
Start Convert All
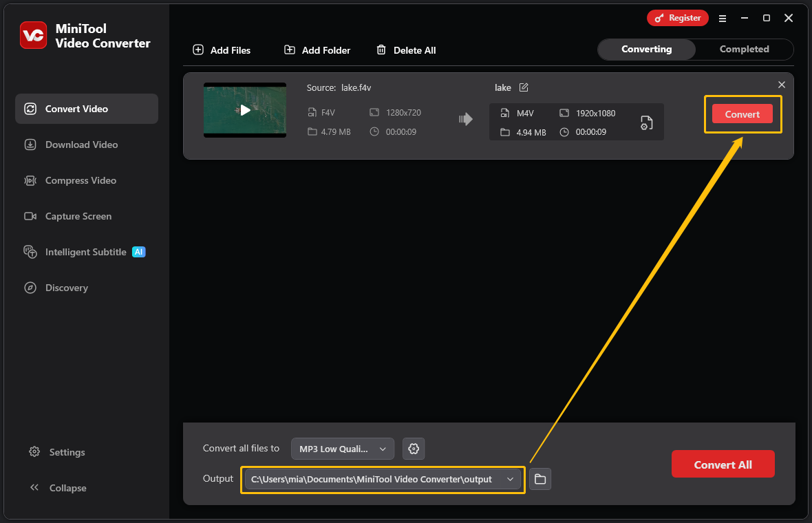click(723, 464)
